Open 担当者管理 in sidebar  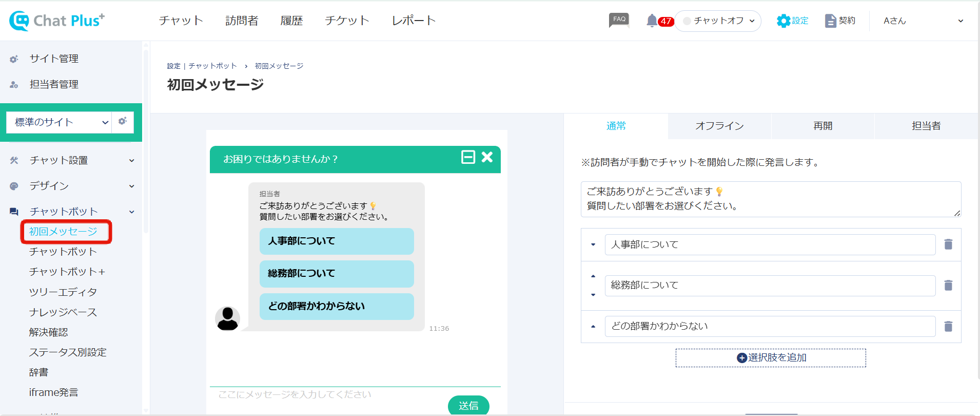(54, 84)
